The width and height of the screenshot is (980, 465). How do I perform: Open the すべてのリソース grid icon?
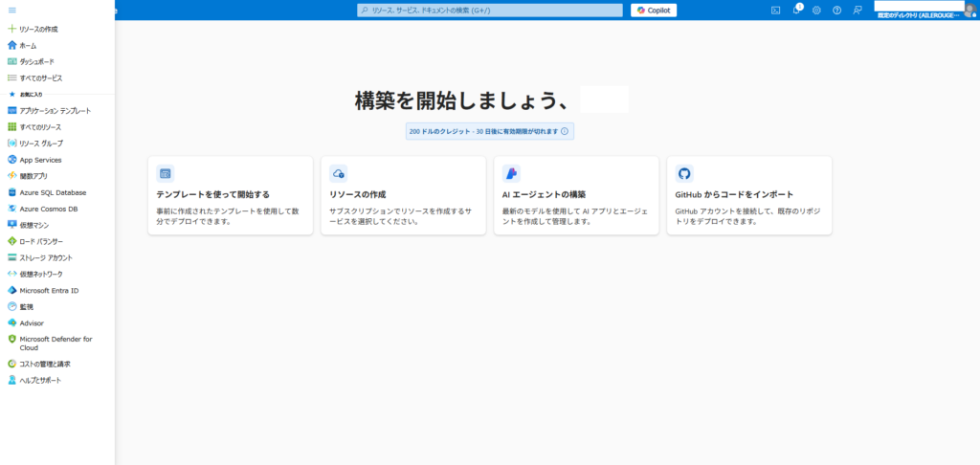coord(11,127)
